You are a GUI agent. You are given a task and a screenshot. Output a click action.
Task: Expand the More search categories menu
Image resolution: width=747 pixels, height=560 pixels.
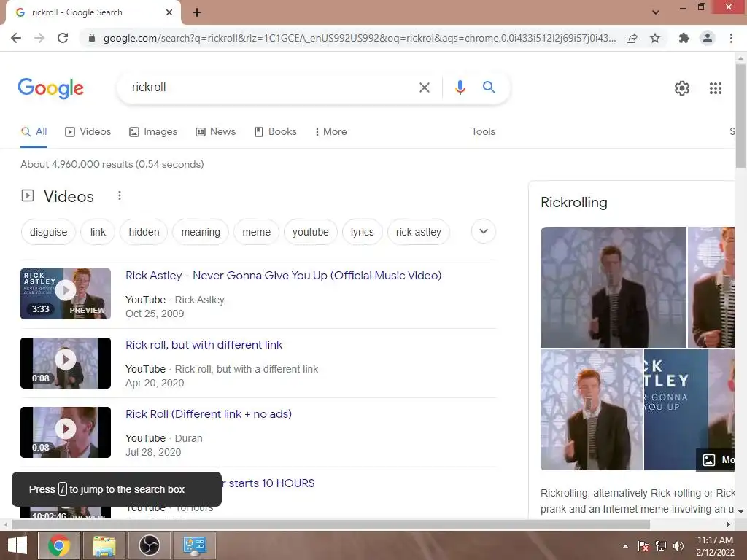(x=330, y=132)
